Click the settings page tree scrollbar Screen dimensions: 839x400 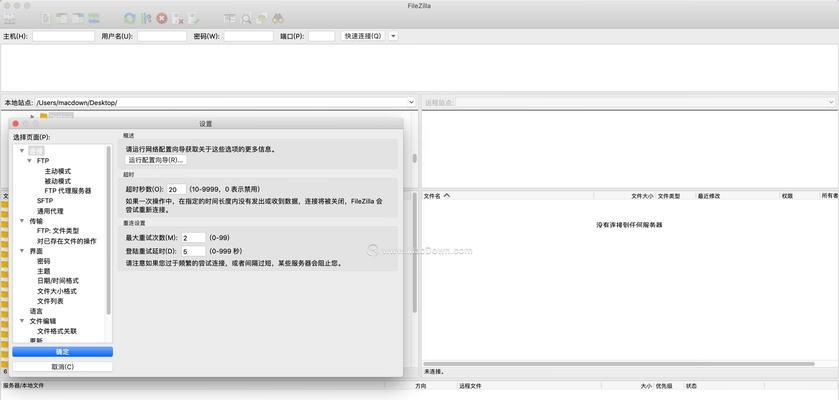[x=109, y=230]
